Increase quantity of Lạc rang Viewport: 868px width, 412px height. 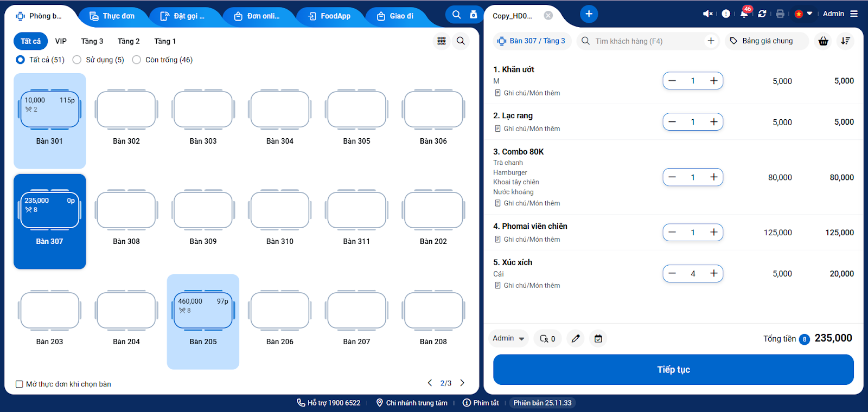point(714,122)
